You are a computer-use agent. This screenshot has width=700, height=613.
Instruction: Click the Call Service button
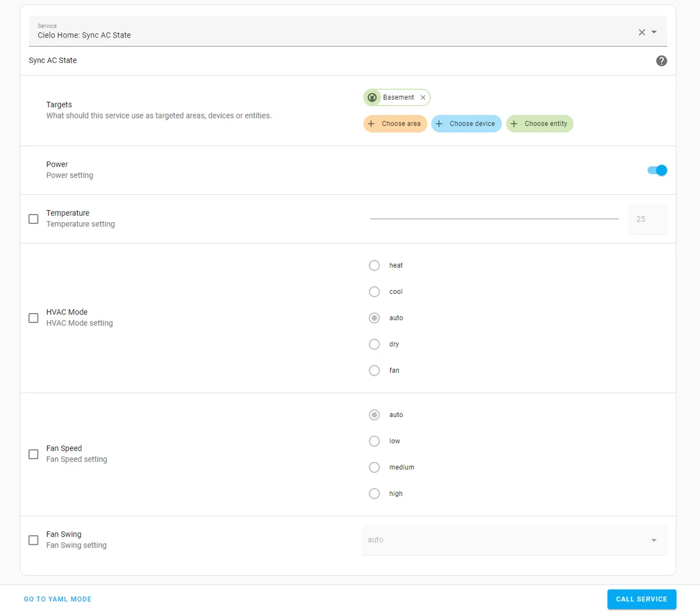(642, 599)
